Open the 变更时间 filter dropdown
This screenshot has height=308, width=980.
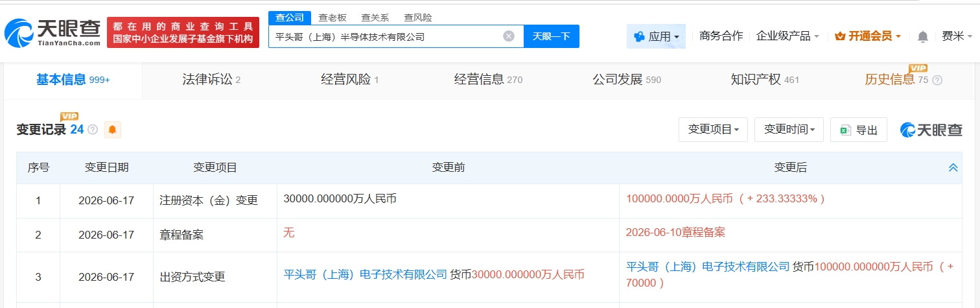789,130
